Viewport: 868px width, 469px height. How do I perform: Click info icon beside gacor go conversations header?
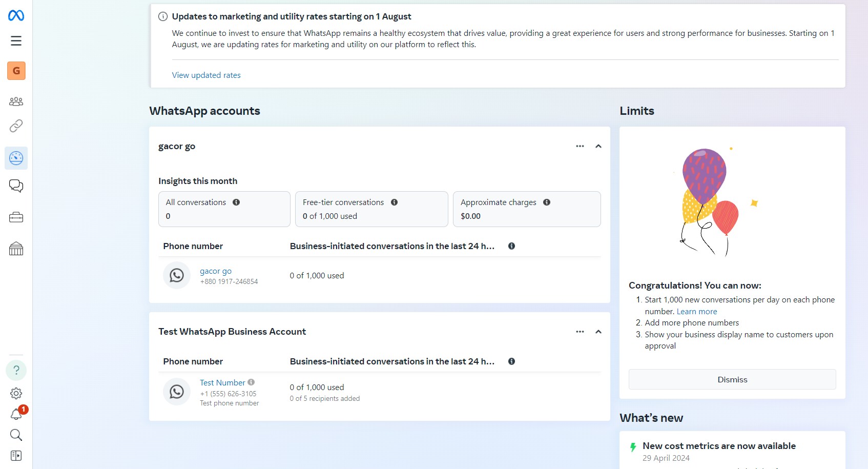pos(511,246)
